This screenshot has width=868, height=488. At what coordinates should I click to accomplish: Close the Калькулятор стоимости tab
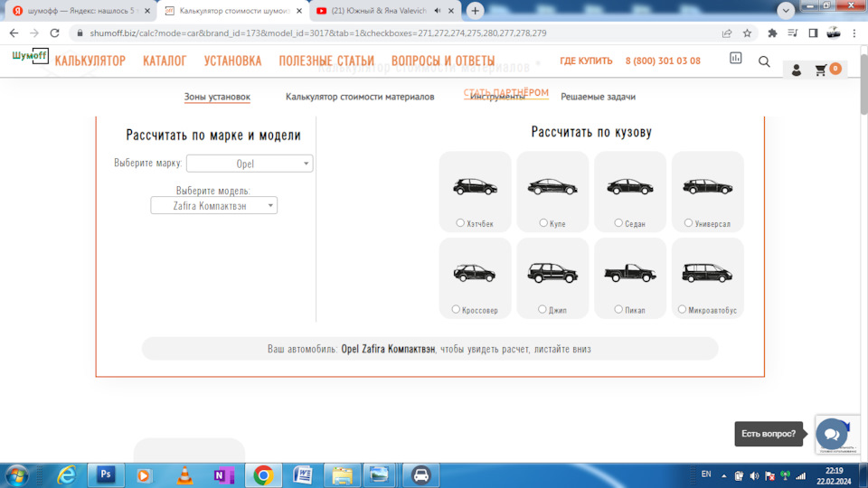pyautogui.click(x=299, y=11)
